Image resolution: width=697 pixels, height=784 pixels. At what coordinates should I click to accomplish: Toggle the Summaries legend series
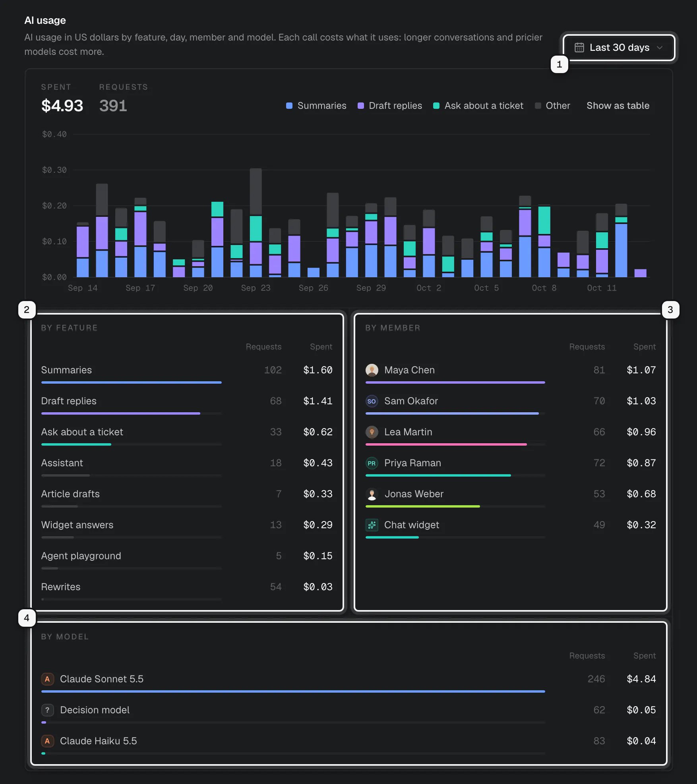[316, 106]
